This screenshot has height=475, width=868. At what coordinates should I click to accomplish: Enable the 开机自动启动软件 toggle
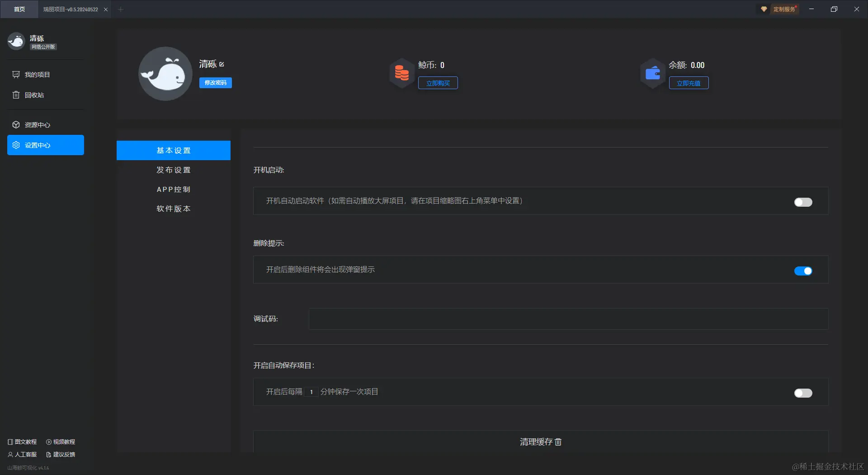[x=803, y=202]
